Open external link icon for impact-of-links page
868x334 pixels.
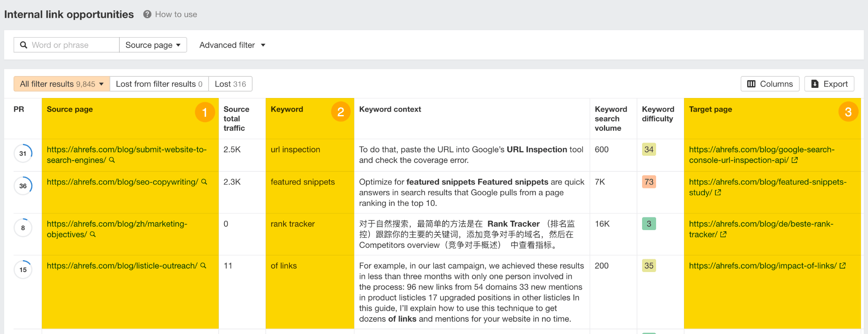click(x=843, y=266)
